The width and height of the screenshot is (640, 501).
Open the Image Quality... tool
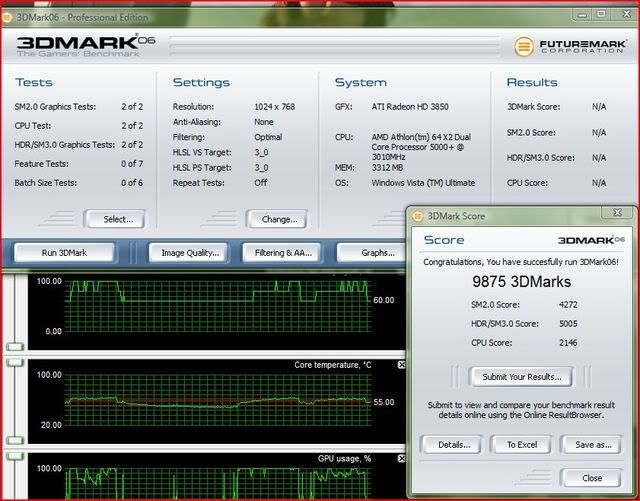(x=188, y=253)
